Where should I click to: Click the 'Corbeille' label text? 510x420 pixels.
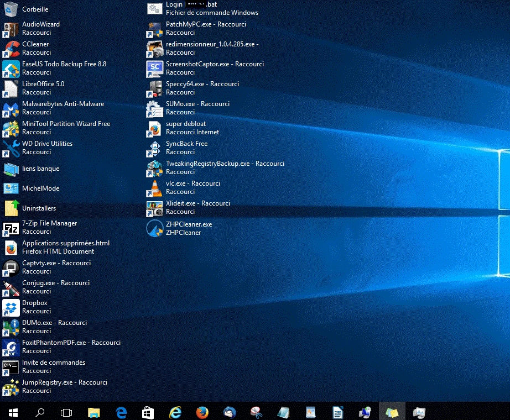pyautogui.click(x=35, y=9)
